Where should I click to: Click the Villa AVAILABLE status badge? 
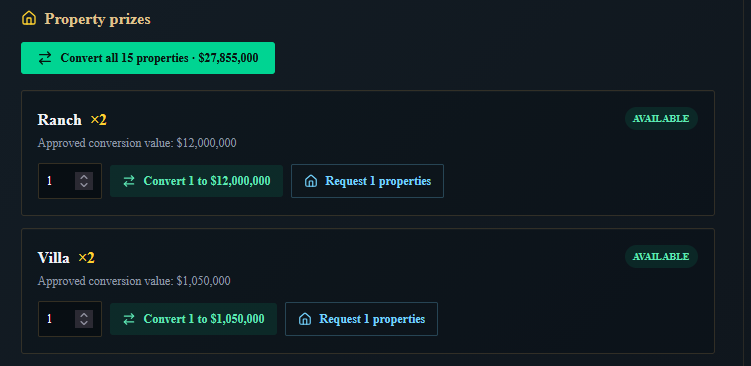[x=661, y=257]
